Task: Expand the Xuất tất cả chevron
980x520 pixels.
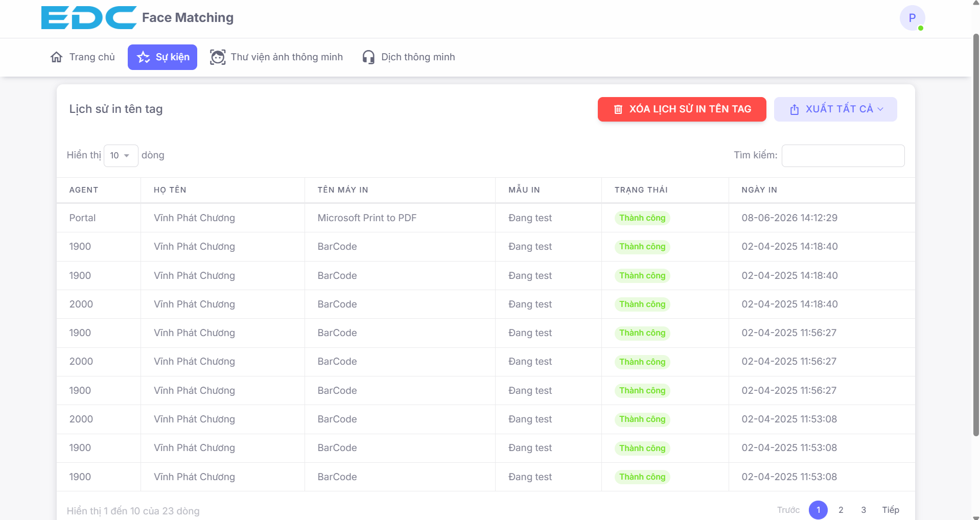Action: pos(880,109)
